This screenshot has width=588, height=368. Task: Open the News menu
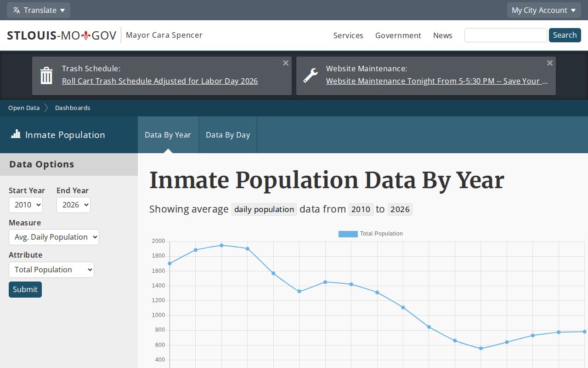[443, 35]
